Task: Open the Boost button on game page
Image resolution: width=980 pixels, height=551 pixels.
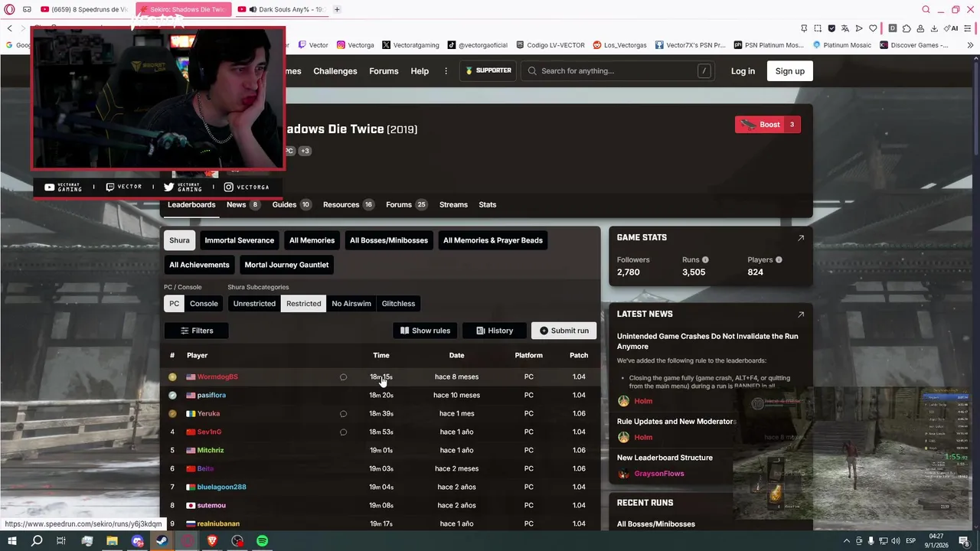Action: [x=768, y=125]
